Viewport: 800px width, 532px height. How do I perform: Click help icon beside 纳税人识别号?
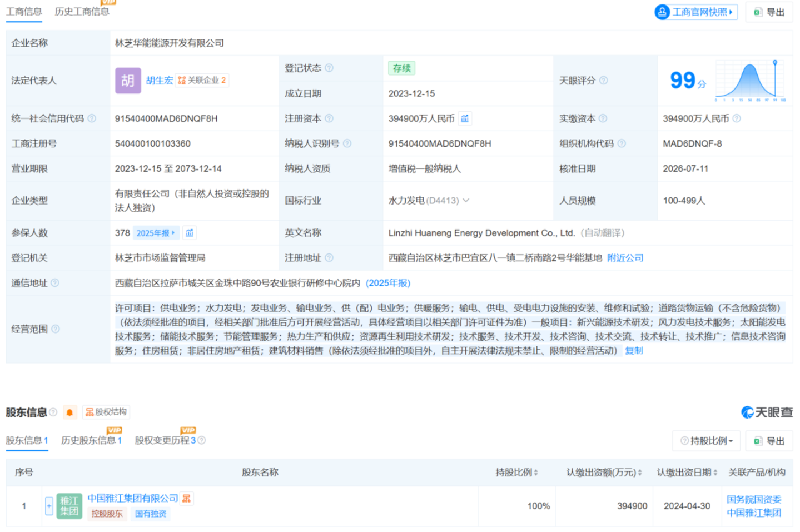(x=347, y=143)
